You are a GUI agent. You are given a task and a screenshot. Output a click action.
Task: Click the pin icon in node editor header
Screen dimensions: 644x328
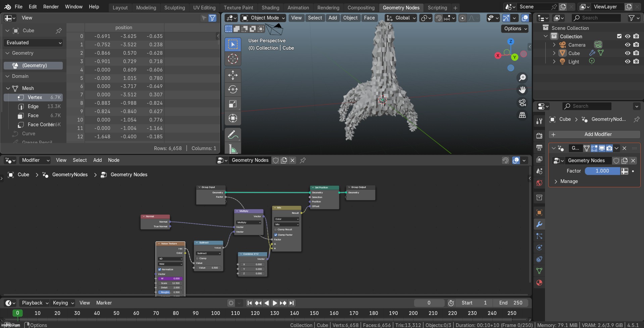tap(303, 160)
